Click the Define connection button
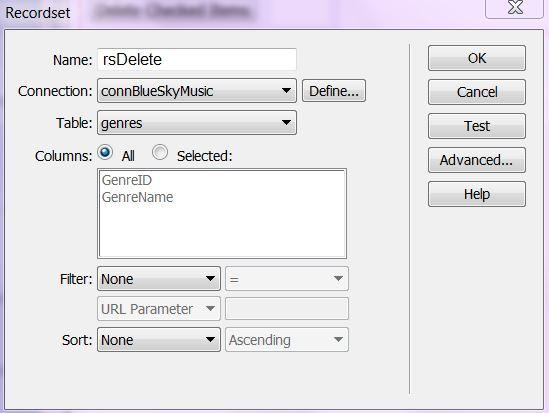 334,91
